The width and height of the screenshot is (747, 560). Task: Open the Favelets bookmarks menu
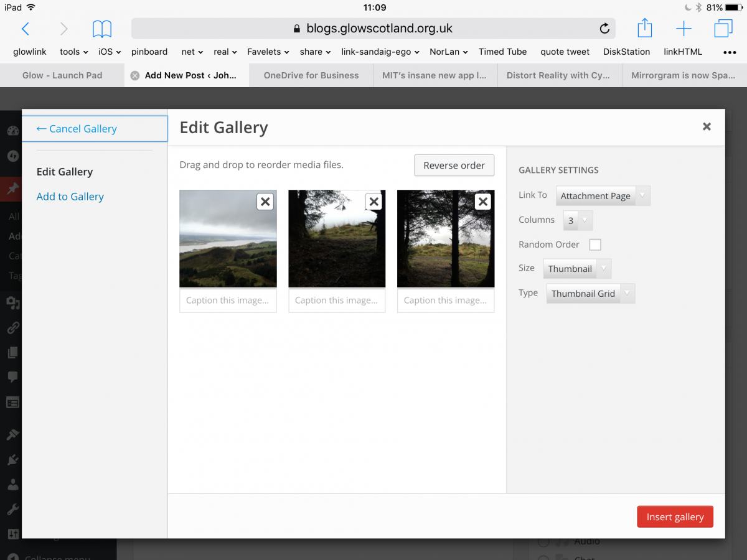point(268,52)
